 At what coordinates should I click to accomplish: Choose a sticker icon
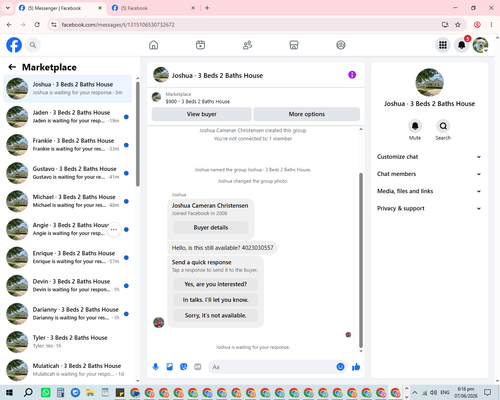click(184, 367)
